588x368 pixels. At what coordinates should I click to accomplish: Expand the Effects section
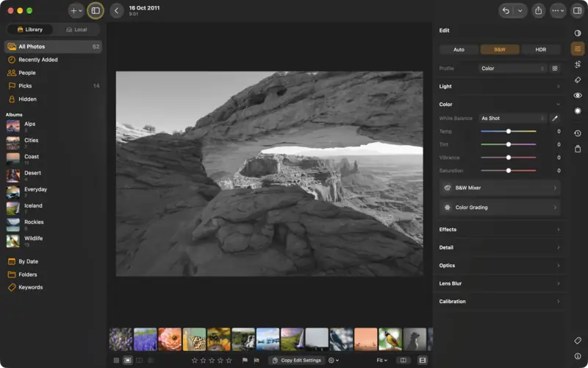500,230
